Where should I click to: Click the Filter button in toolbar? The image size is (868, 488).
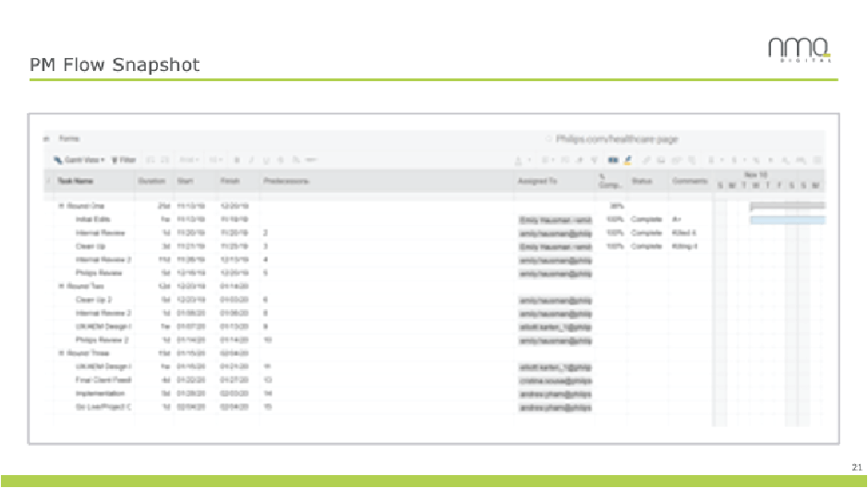click(x=124, y=160)
